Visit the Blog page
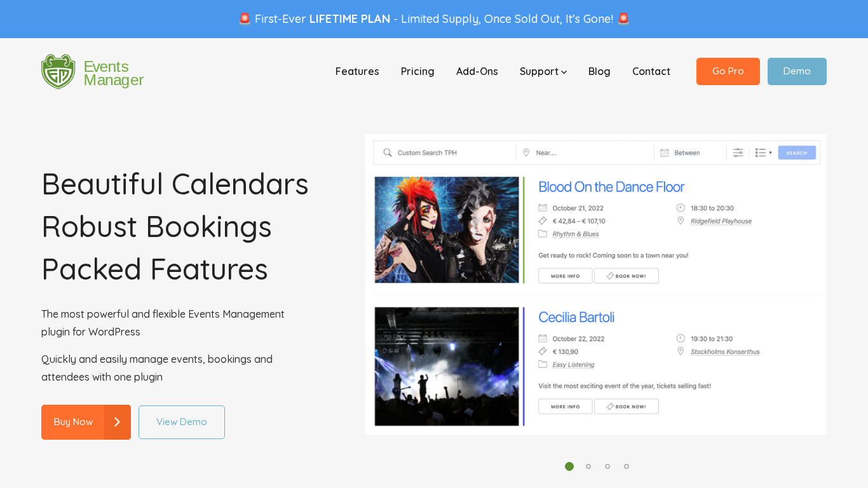The image size is (868, 488). coord(599,71)
